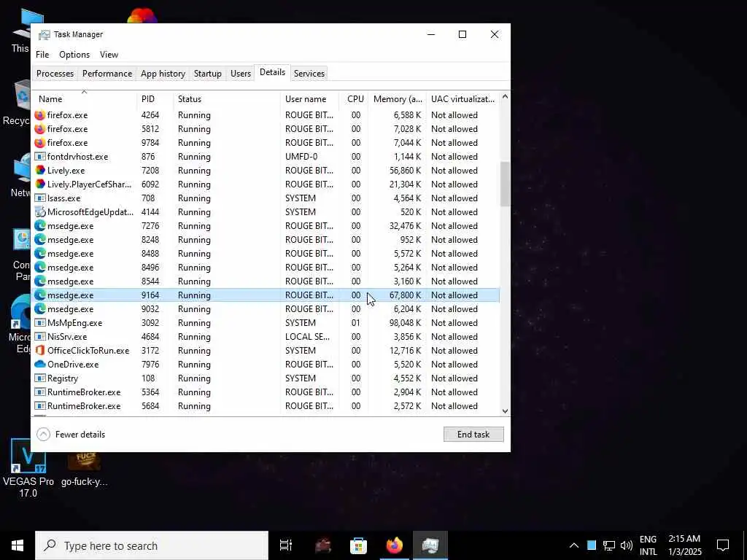Screen dimensions: 747x560
Task: Click the Lively.PlayerCefShar process icon
Action: coord(40,184)
